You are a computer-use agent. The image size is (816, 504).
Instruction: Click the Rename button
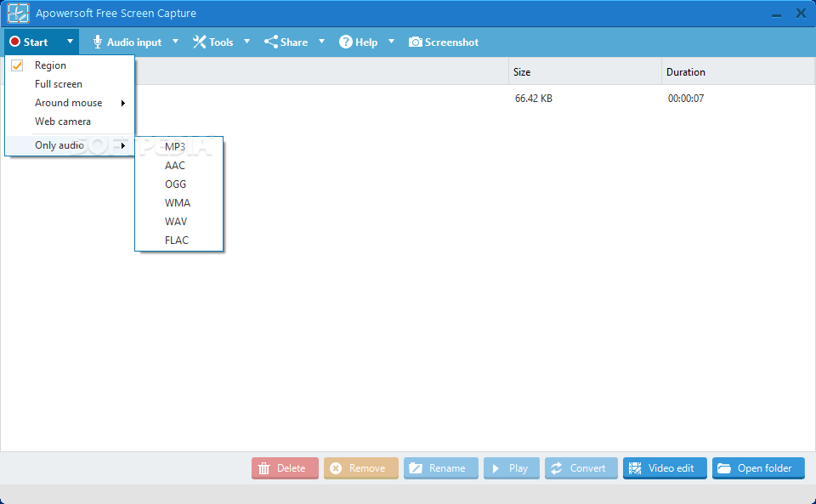pos(441,468)
